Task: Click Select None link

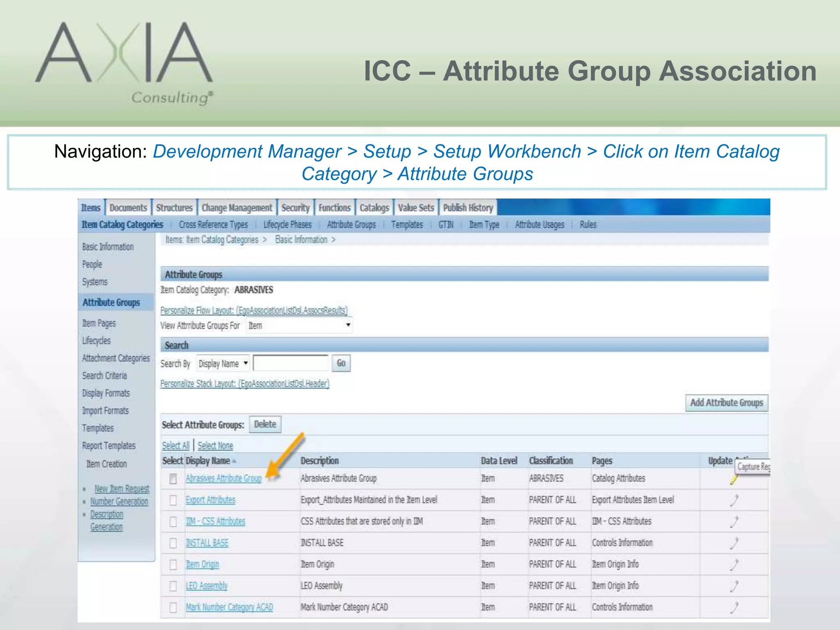Action: (x=215, y=445)
